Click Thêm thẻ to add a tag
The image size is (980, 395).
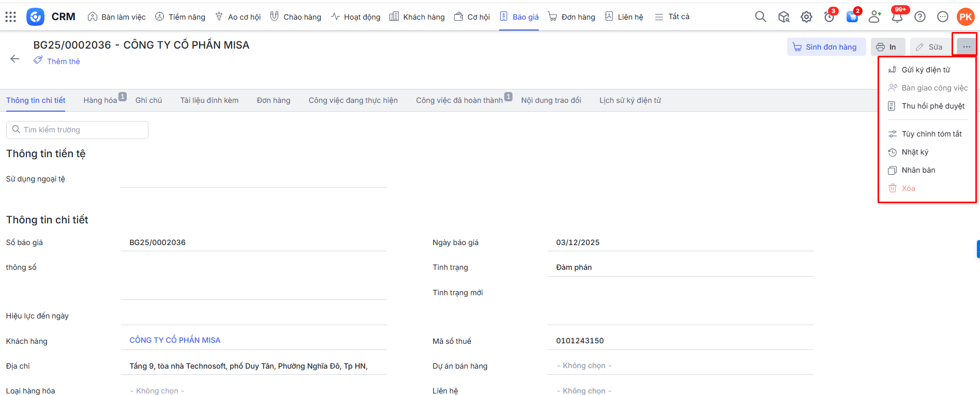pos(63,62)
